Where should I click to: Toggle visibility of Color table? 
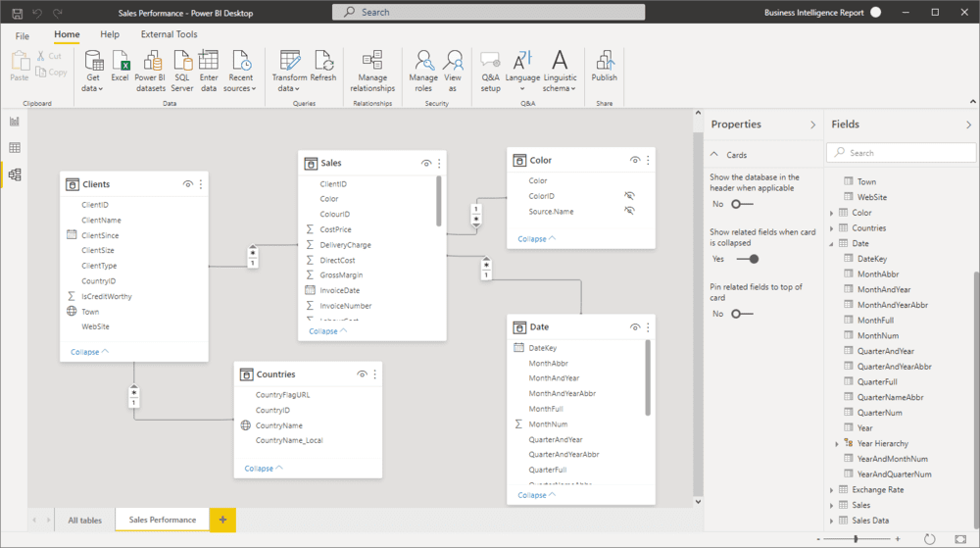coord(635,161)
